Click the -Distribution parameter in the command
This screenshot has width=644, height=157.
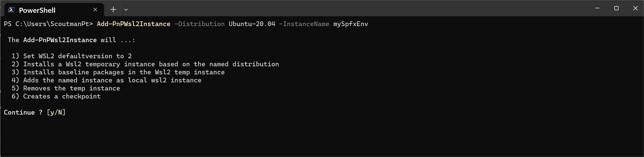click(x=199, y=24)
